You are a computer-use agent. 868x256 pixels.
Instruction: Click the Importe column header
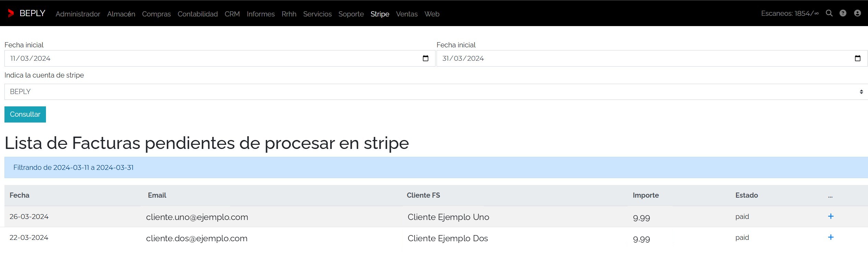(646, 195)
